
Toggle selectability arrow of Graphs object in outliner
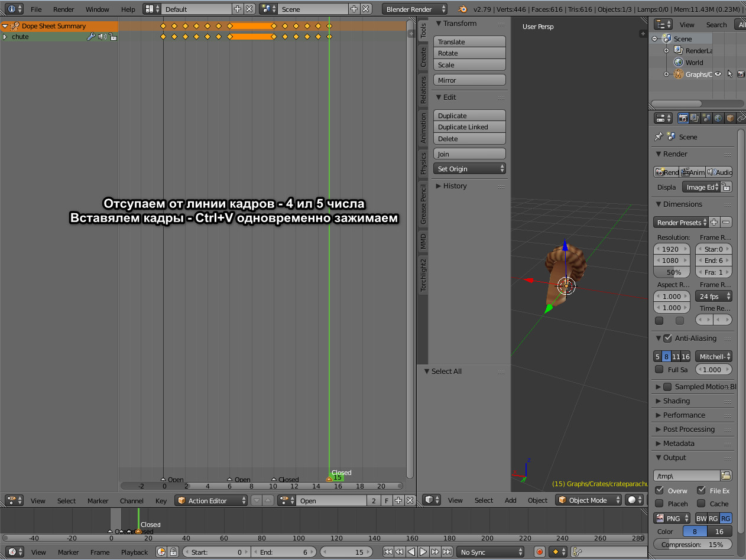tap(730, 74)
